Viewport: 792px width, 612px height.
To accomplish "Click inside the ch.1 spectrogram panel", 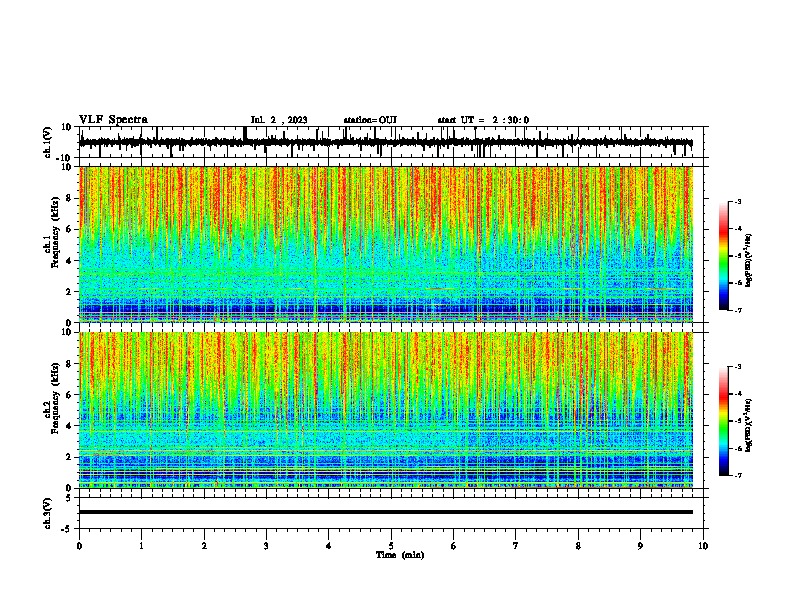I will 385,244.
